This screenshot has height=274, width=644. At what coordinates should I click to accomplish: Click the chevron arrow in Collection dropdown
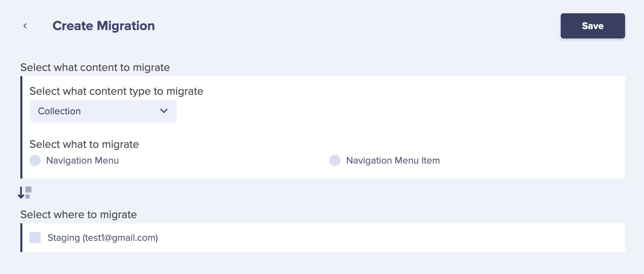[x=164, y=111]
